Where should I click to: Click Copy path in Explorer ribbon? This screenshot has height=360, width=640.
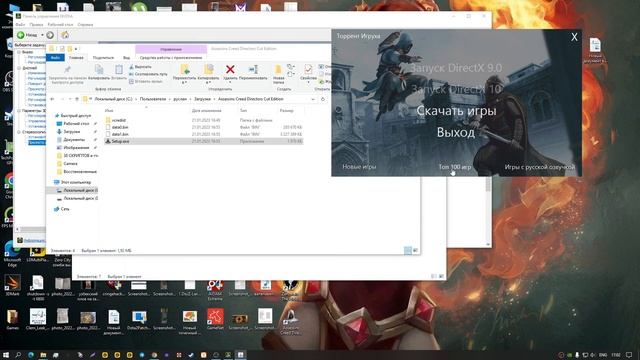pyautogui.click(x=148, y=74)
